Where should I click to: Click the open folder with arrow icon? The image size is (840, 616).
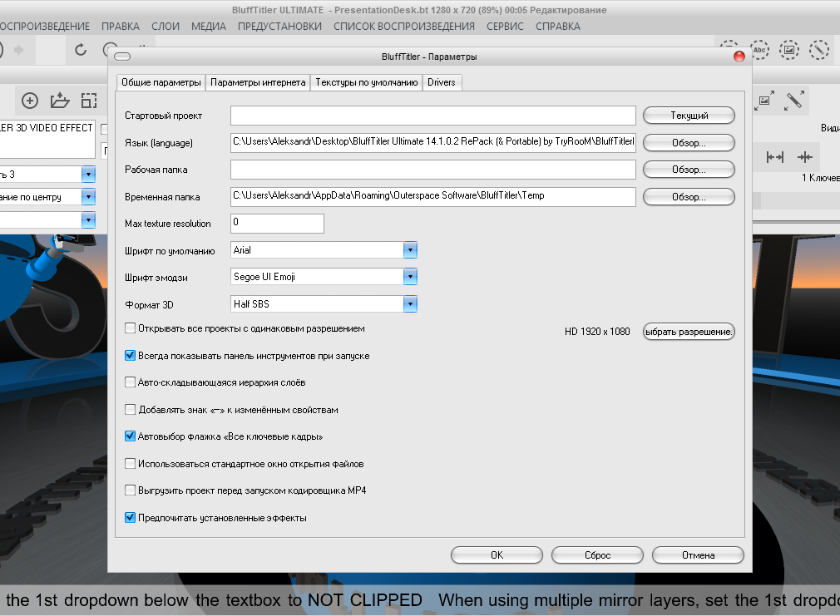59,100
